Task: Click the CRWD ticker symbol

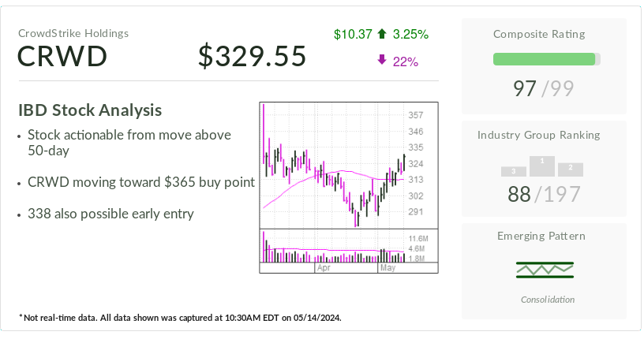Action: (63, 57)
